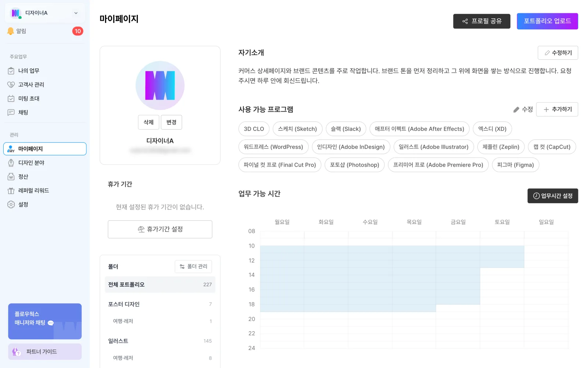The height and width of the screenshot is (368, 588).
Task: Select the 전체 포트폴리오 folder
Action: pyautogui.click(x=160, y=284)
